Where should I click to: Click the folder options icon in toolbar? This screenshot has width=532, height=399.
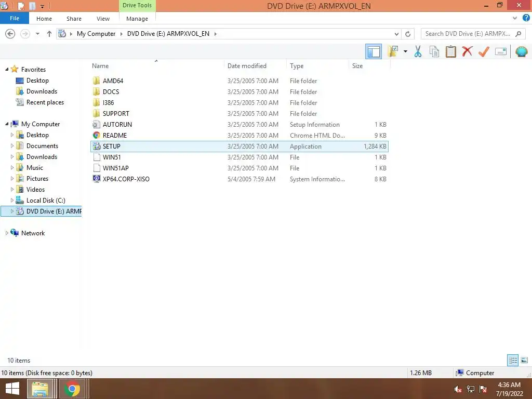(x=393, y=51)
